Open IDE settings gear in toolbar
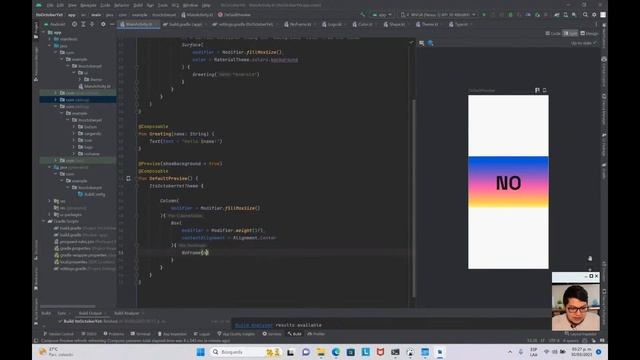The height and width of the screenshot is (360, 640). click(x=594, y=15)
